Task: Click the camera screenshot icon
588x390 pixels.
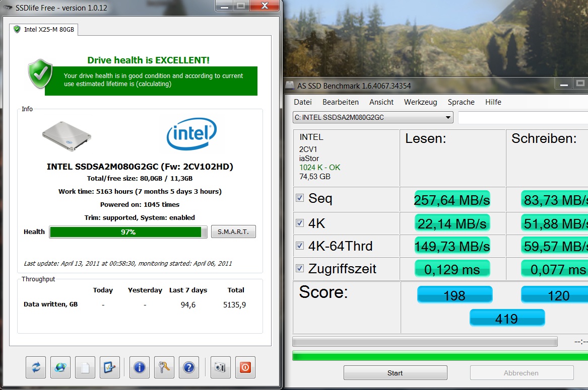Action: 221,367
